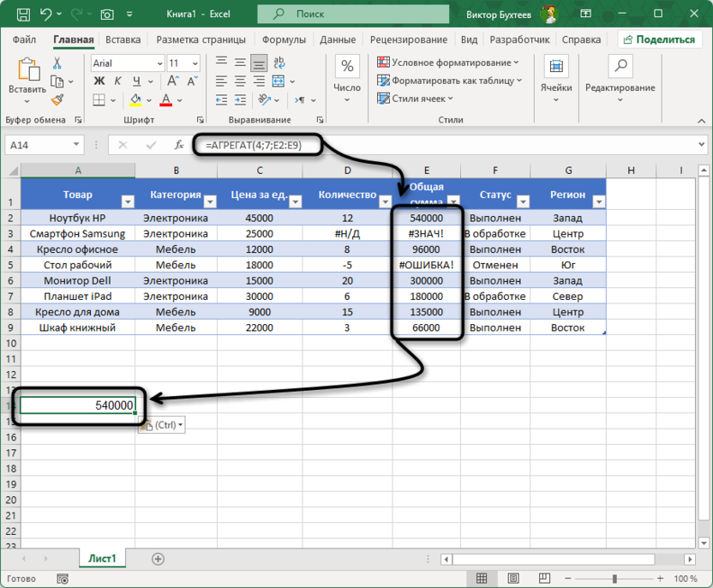Click the Camera icon in quick access toolbar
The width and height of the screenshot is (713, 588).
pos(107,15)
